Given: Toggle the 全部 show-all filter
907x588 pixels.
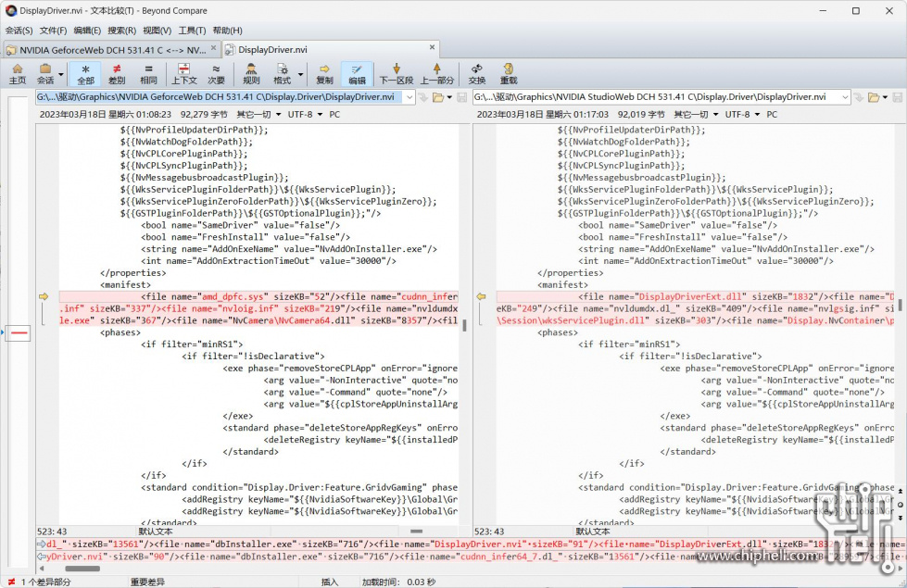Looking at the screenshot, I should pos(85,74).
